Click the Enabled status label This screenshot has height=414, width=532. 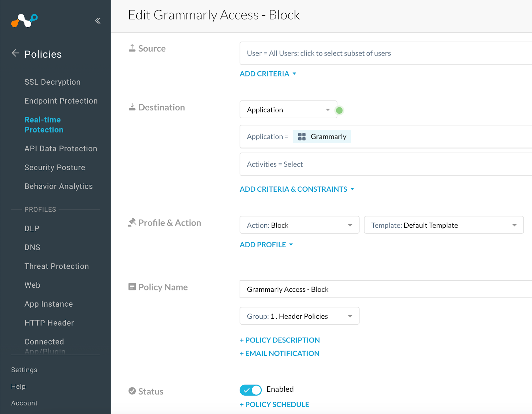point(280,389)
